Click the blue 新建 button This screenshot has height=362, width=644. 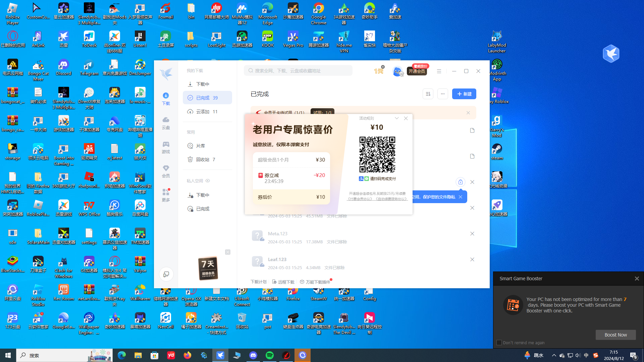coord(464,94)
